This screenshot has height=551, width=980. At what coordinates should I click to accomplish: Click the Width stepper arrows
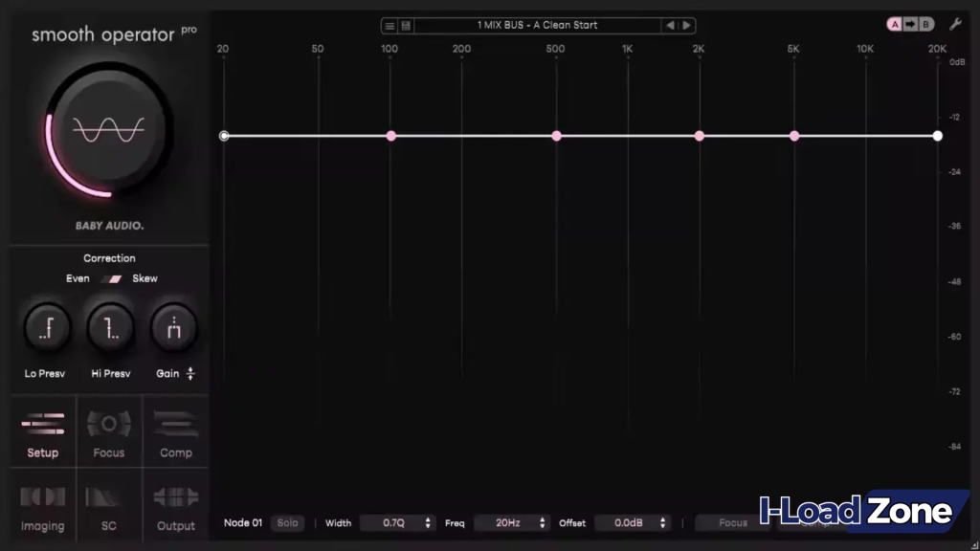click(428, 523)
